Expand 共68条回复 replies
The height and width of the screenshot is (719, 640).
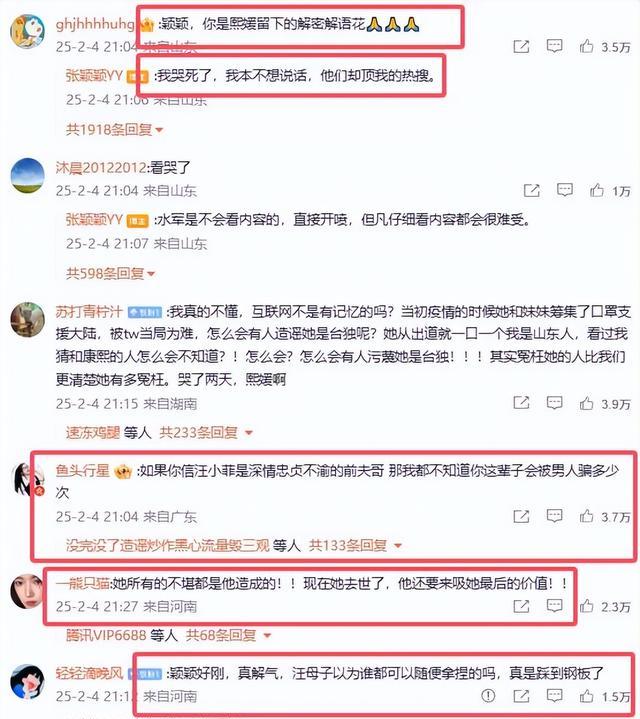(229, 635)
